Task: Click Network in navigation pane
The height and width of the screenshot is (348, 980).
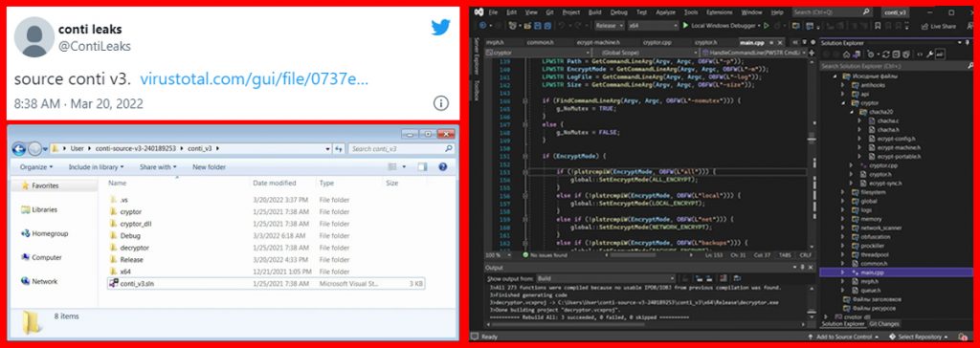Action: pos(44,281)
